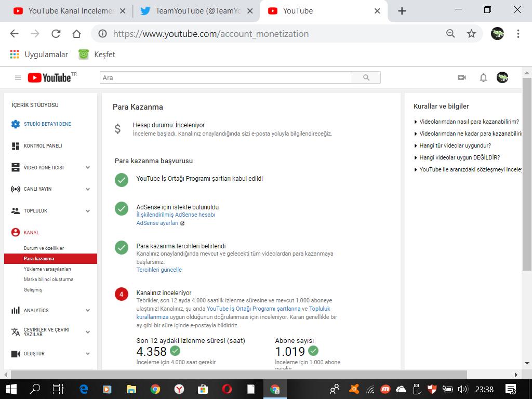Open Kontrol Paneli in sidebar
This screenshot has height=399, width=532.
43,146
